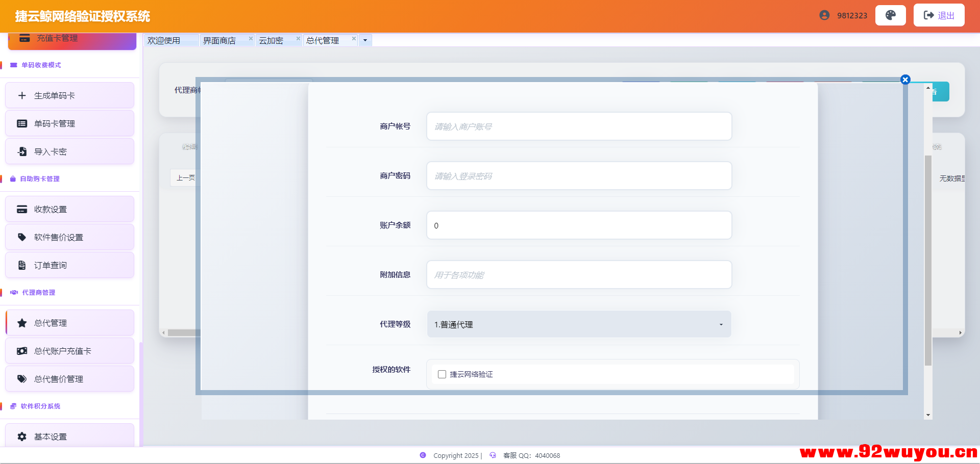Click the tag icon for 软件售价设置
The image size is (980, 464).
[x=22, y=237]
